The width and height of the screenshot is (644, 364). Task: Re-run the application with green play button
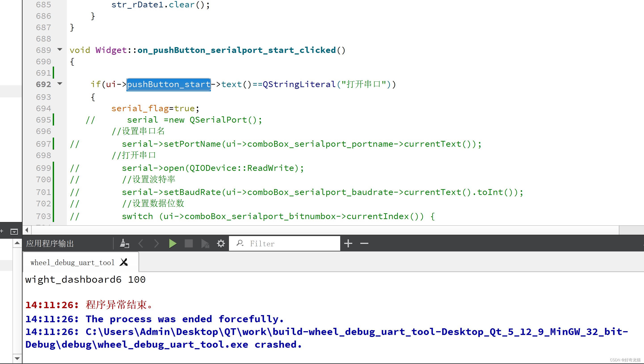click(172, 243)
